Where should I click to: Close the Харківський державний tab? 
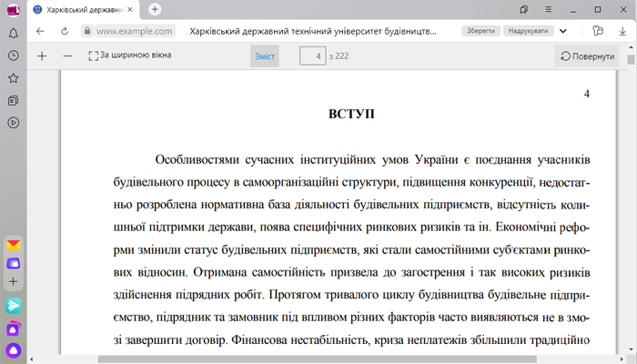(130, 9)
